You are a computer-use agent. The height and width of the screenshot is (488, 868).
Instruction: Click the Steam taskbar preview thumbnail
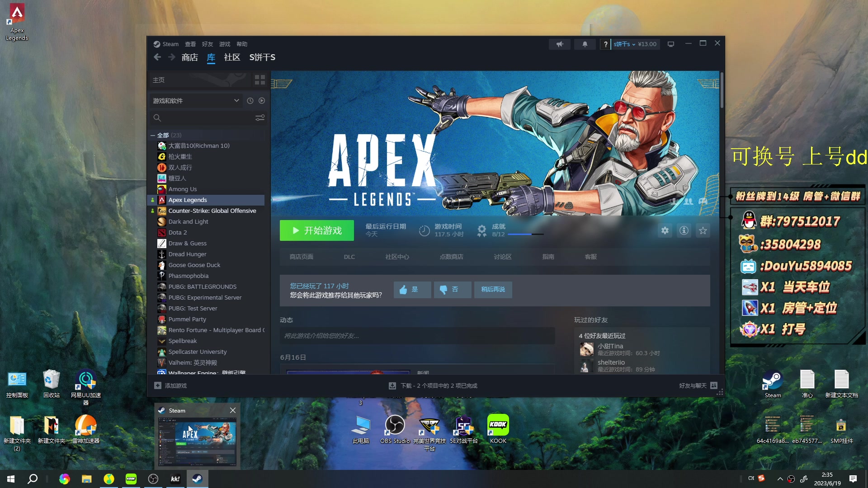[x=197, y=442]
